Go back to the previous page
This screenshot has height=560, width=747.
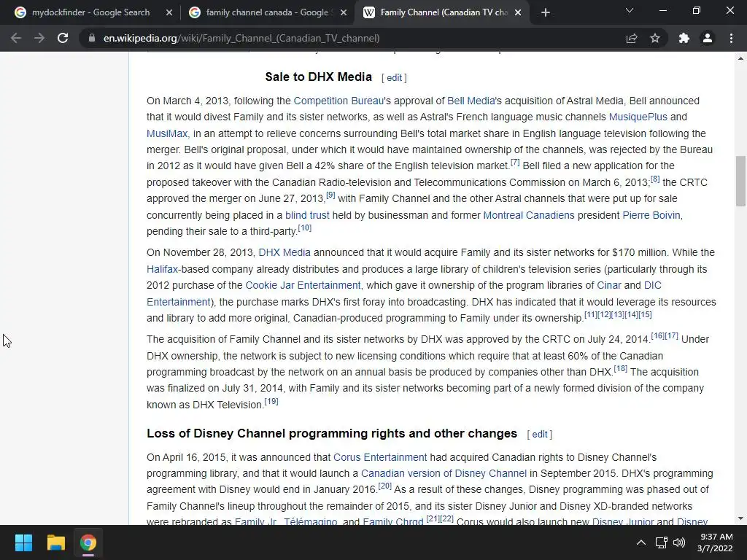pyautogui.click(x=16, y=38)
